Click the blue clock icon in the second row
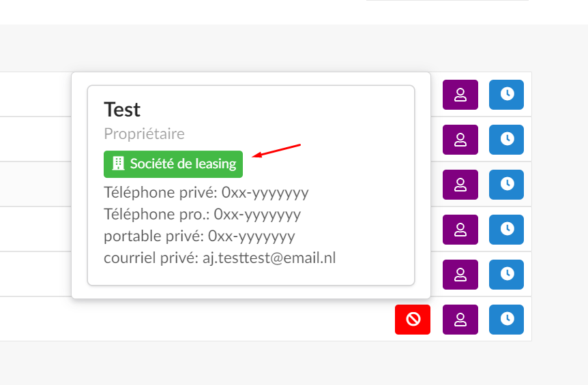Screen dimensions: 588x385 [506, 140]
